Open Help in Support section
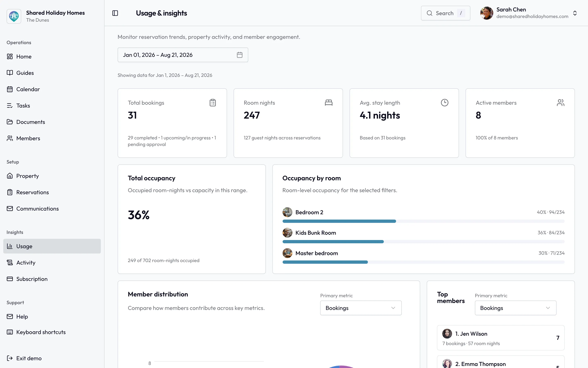Viewport: 588px width, 368px height. pos(52,316)
